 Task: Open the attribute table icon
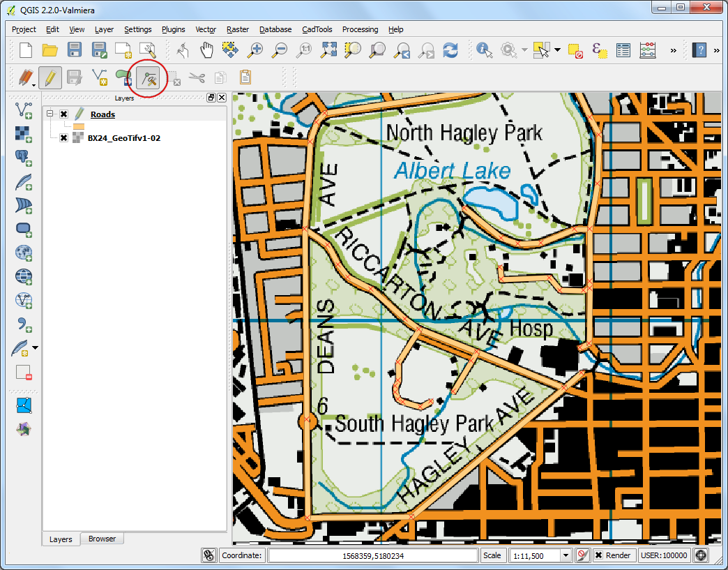[x=623, y=50]
